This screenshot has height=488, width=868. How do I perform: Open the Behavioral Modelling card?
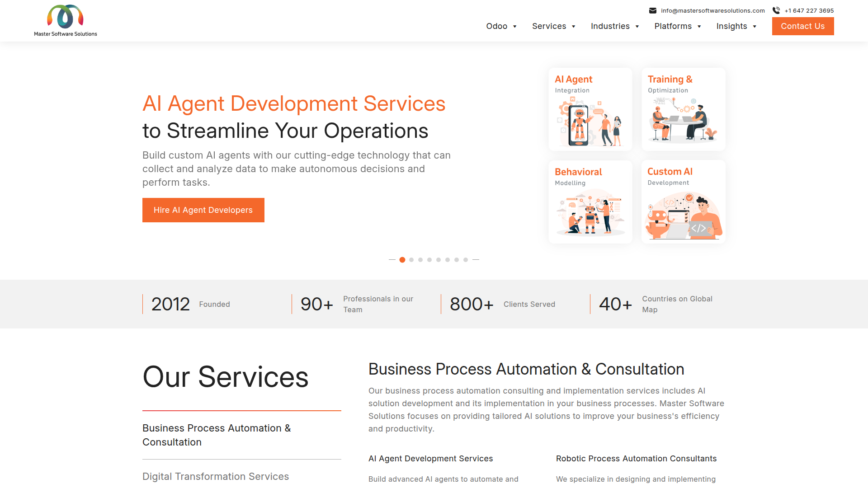tap(590, 202)
